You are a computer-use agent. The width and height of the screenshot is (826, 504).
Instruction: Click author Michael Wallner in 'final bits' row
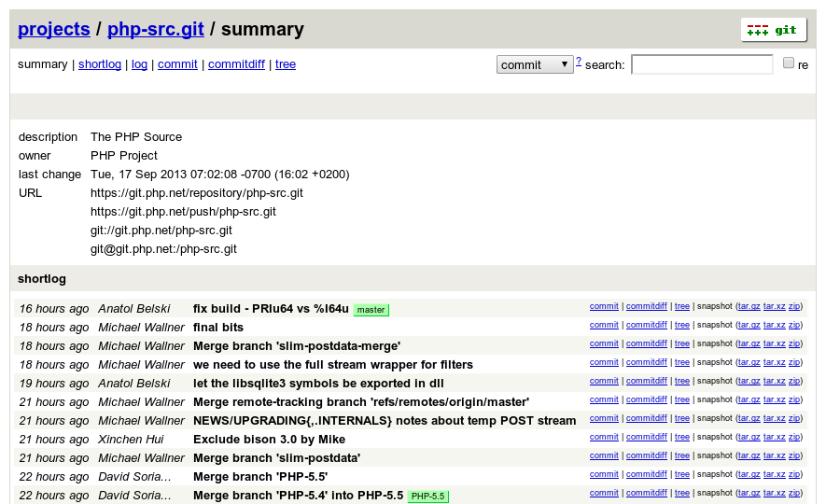141,327
